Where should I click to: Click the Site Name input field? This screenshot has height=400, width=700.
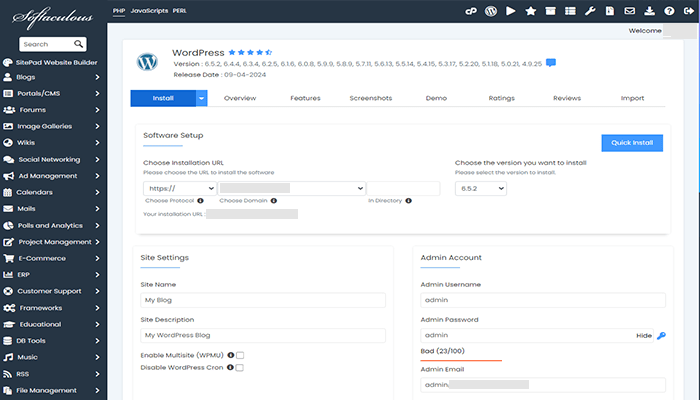[262, 300]
